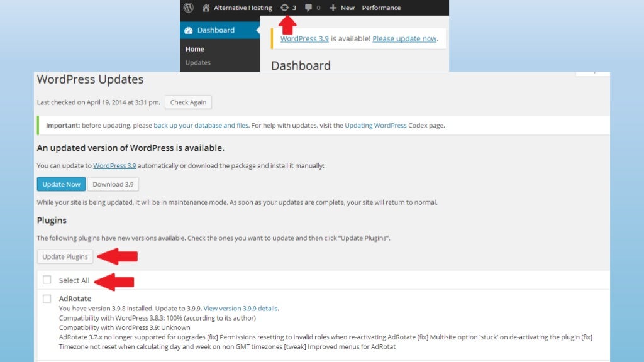Click the Update Plugins button
The height and width of the screenshot is (362, 644).
65,256
